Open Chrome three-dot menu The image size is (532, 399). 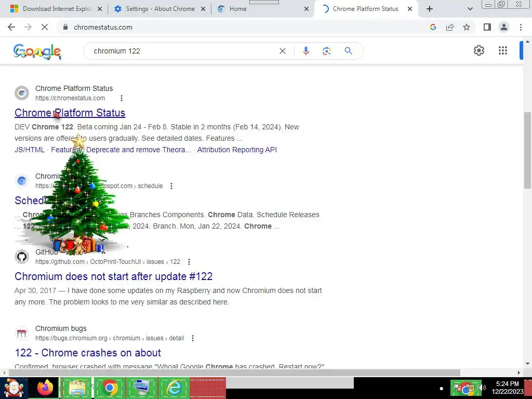click(x=521, y=27)
